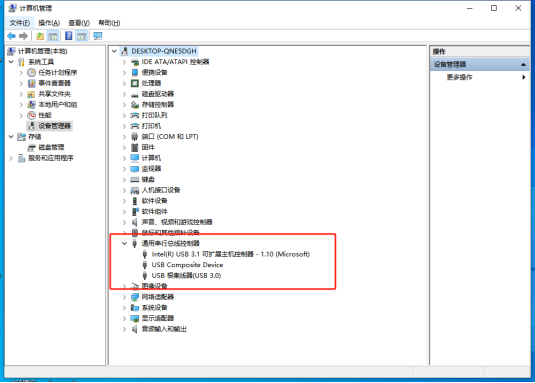
Task: Expand the 人机接口设备 category
Action: [124, 190]
